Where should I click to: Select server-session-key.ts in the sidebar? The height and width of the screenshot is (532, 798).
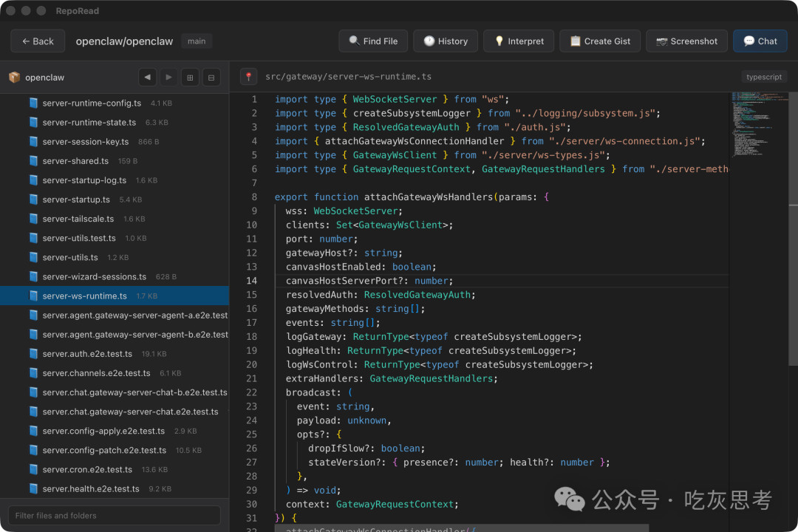coord(115,142)
